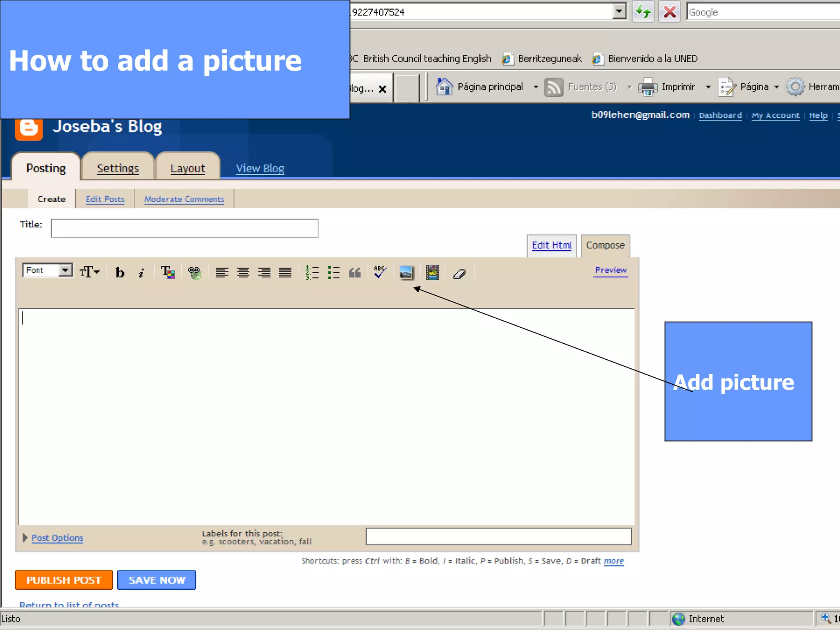Click the Fuentes RSS feed icon
Viewport: 840px width, 630px height.
point(554,87)
